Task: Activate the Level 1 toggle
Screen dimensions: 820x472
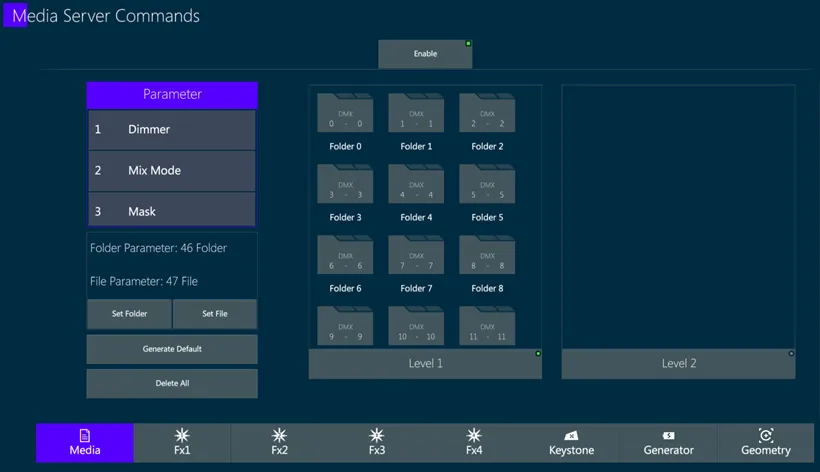Action: tap(425, 363)
